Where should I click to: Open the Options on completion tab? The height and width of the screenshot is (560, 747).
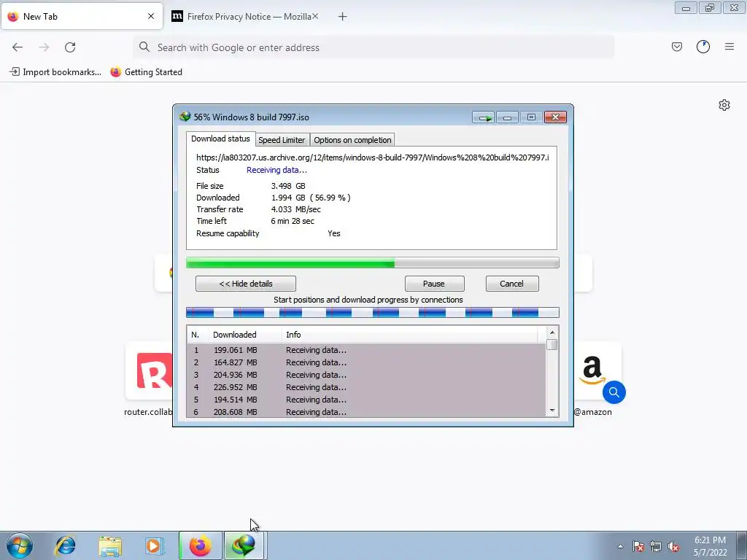pos(352,140)
